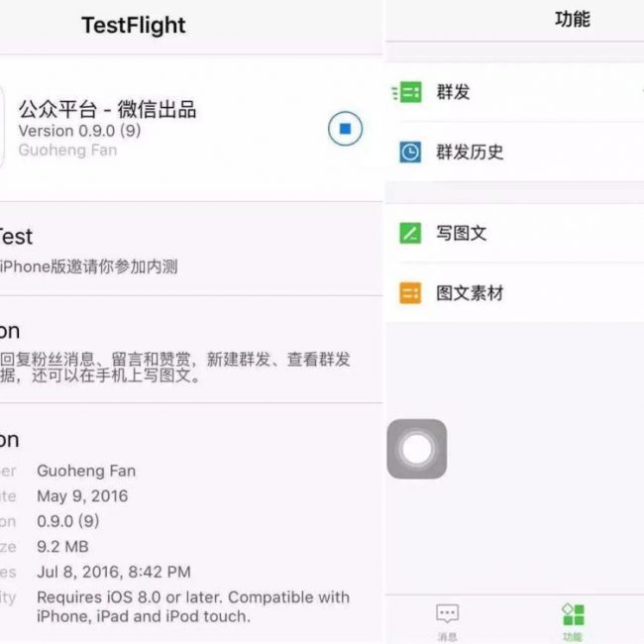Tap the green pencil 写图文 icon
The image size is (644, 644).
pyautogui.click(x=409, y=234)
